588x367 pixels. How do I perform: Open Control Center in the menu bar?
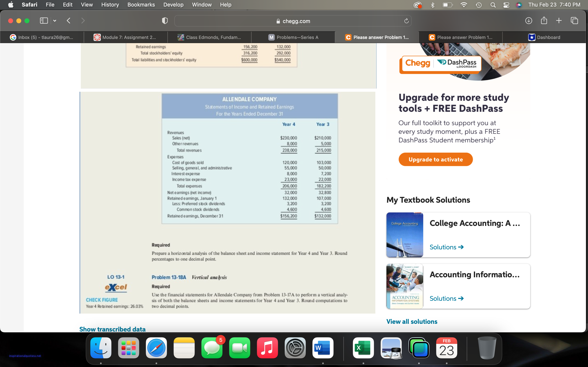coord(506,5)
